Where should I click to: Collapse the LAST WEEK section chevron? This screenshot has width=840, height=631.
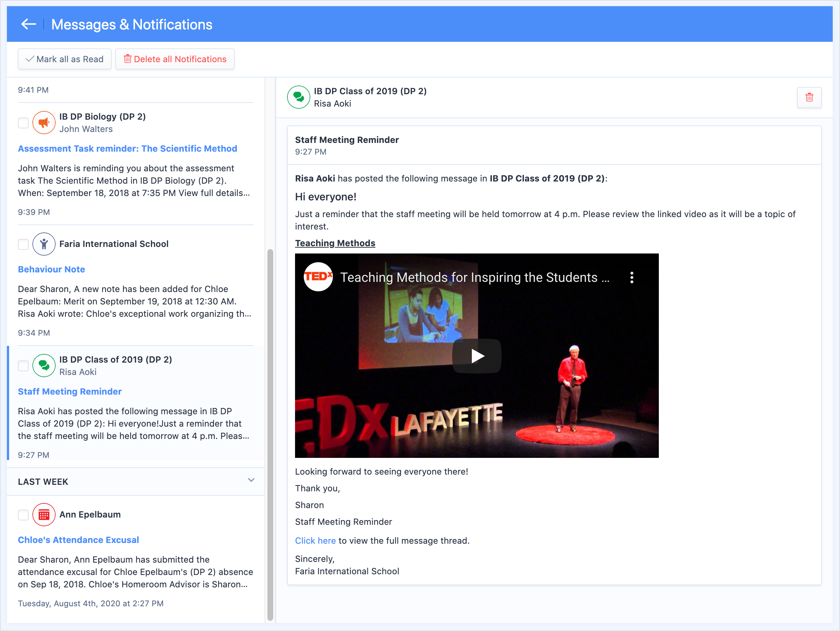click(x=251, y=480)
